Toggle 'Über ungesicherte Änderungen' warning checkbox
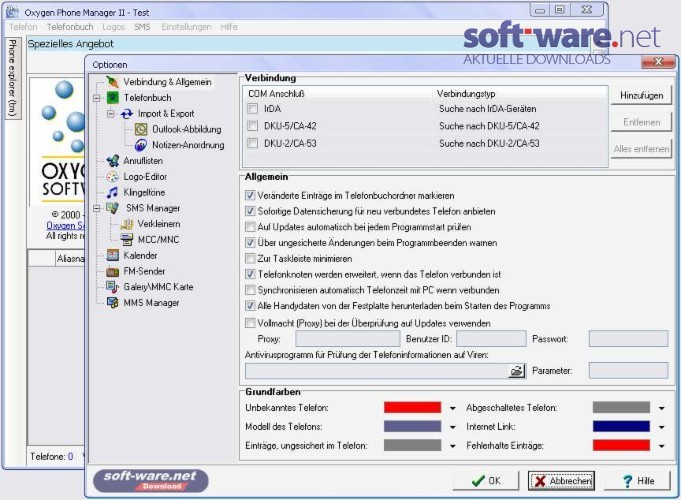The image size is (681, 500). [250, 242]
